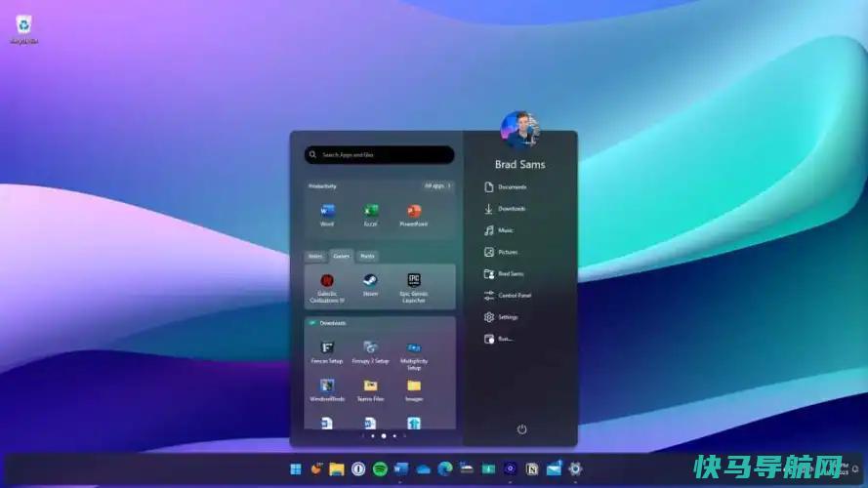The height and width of the screenshot is (488, 868).
Task: Open the Run... dialog shortcut
Action: coord(498,339)
